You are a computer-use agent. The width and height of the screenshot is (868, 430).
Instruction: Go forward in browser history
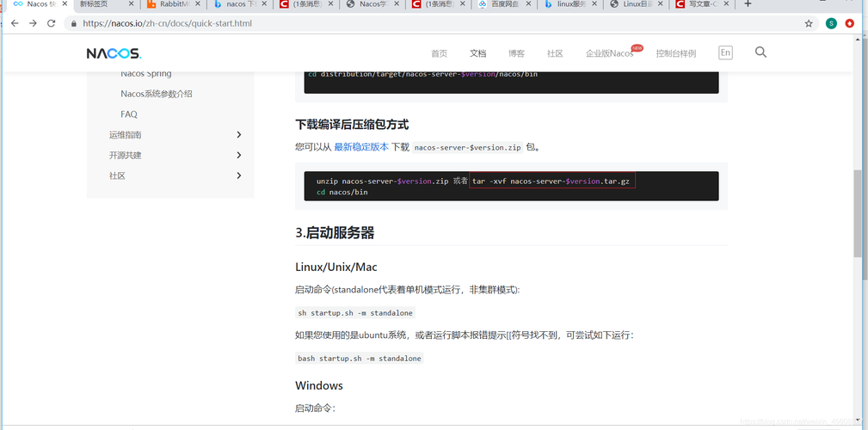pyautogui.click(x=34, y=24)
